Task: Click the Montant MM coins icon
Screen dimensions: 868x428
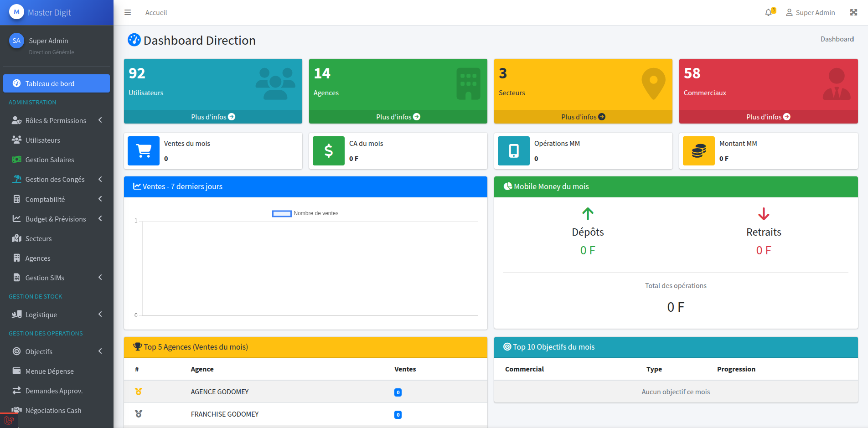Action: pyautogui.click(x=699, y=151)
